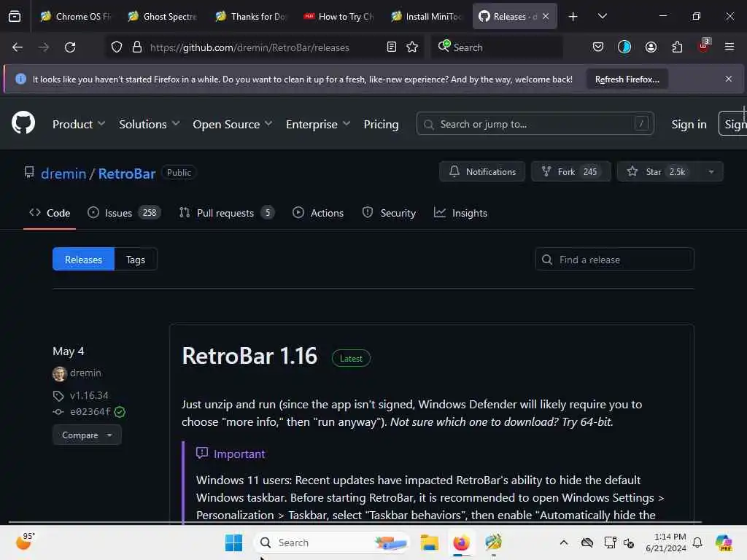Bookmark this page with the star icon

pos(412,47)
